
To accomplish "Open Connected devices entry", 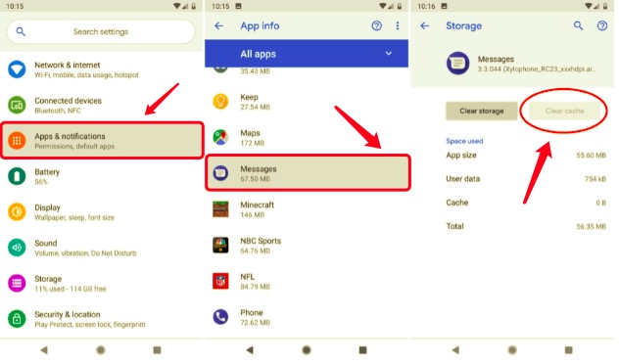I will tap(102, 105).
